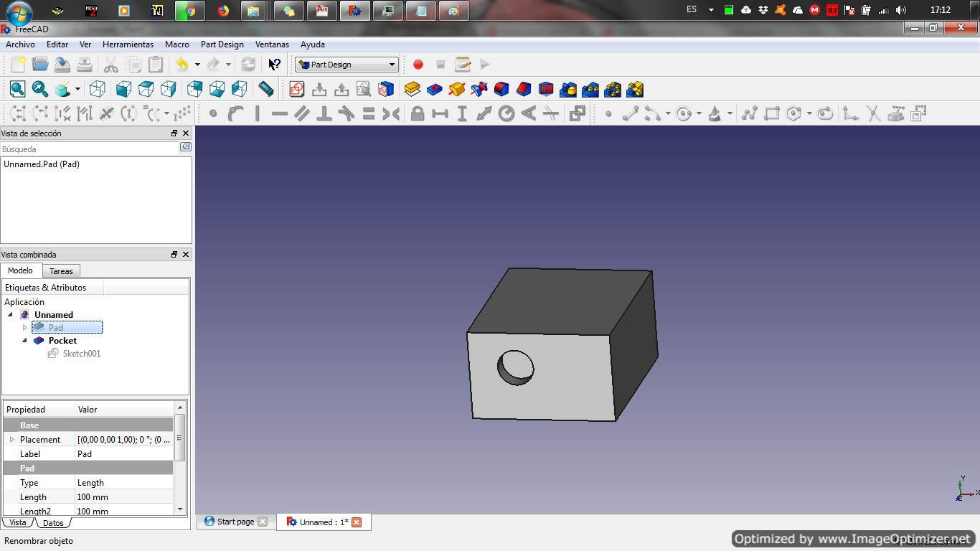This screenshot has height=551, width=980.
Task: Open the Herramientas menu
Action: pyautogui.click(x=128, y=44)
